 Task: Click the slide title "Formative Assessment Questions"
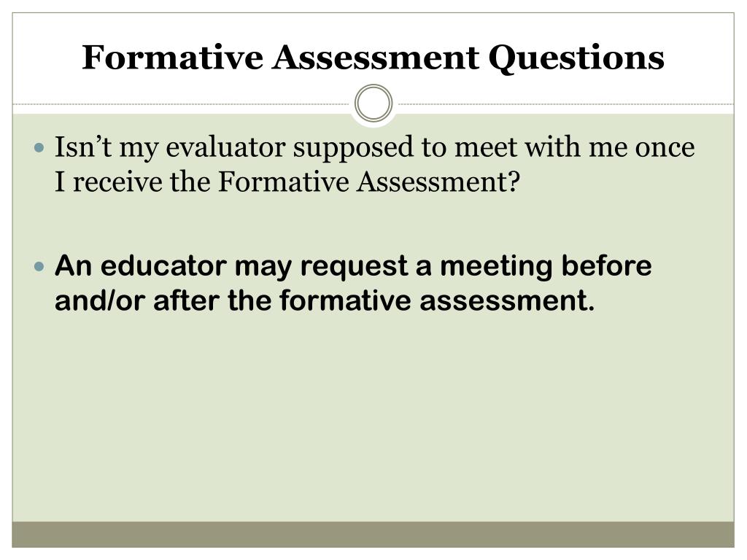[x=373, y=58]
